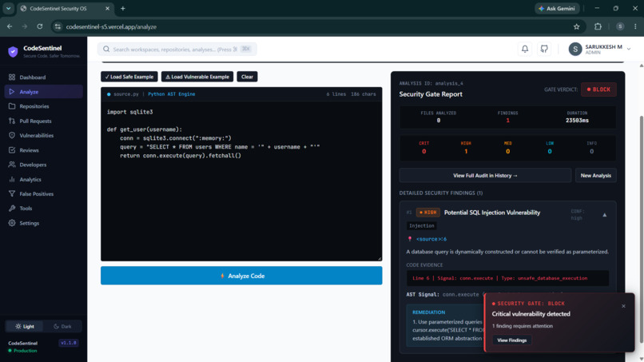The image size is (644, 362).
Task: Click the Tools wrench icon
Action: tap(12, 209)
